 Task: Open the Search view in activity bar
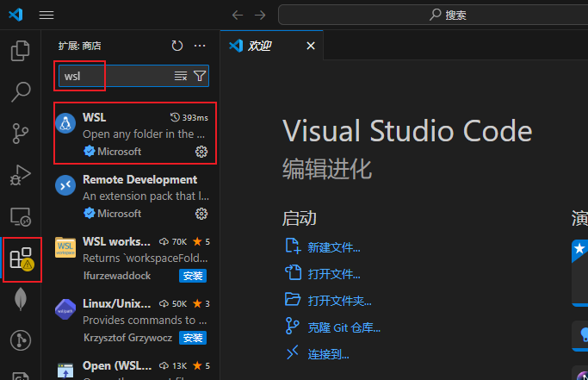pos(21,91)
